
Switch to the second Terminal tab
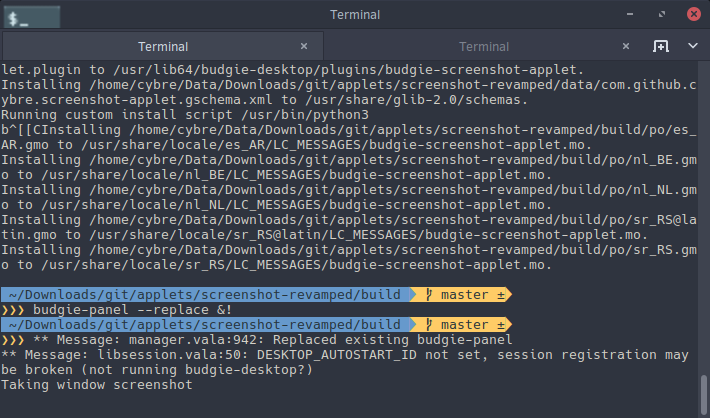coord(484,46)
